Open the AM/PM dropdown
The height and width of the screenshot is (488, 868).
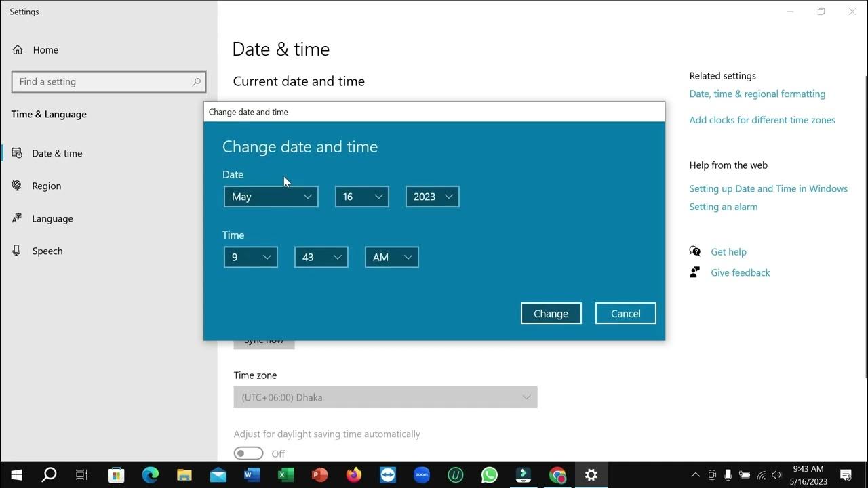coord(392,257)
